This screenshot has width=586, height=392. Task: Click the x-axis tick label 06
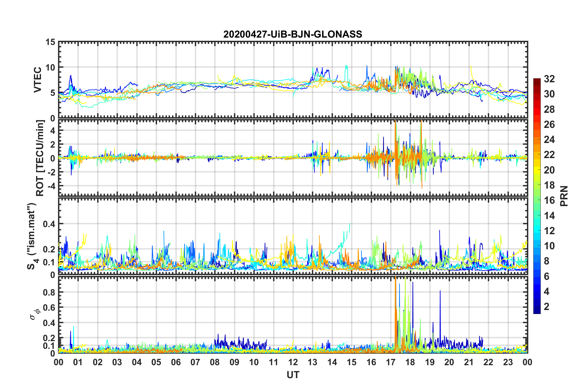[x=176, y=362]
